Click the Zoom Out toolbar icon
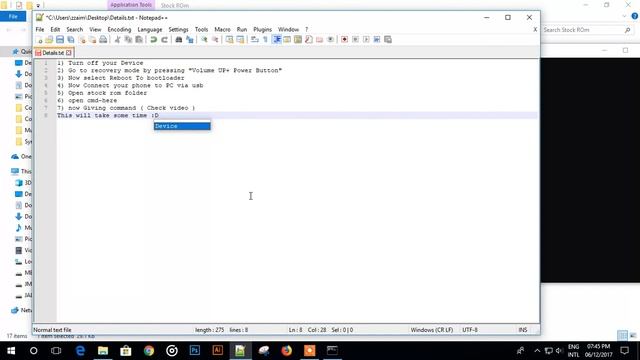 pyautogui.click(x=215, y=40)
